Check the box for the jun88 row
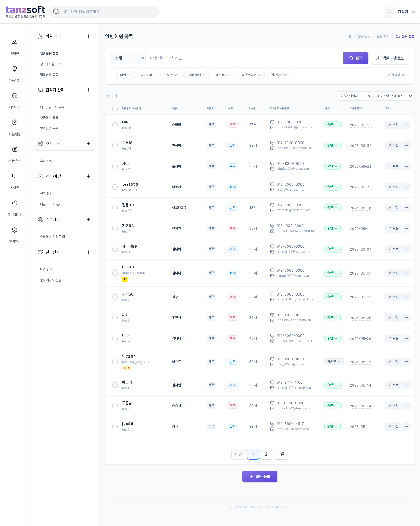420x526 pixels. coord(115,427)
